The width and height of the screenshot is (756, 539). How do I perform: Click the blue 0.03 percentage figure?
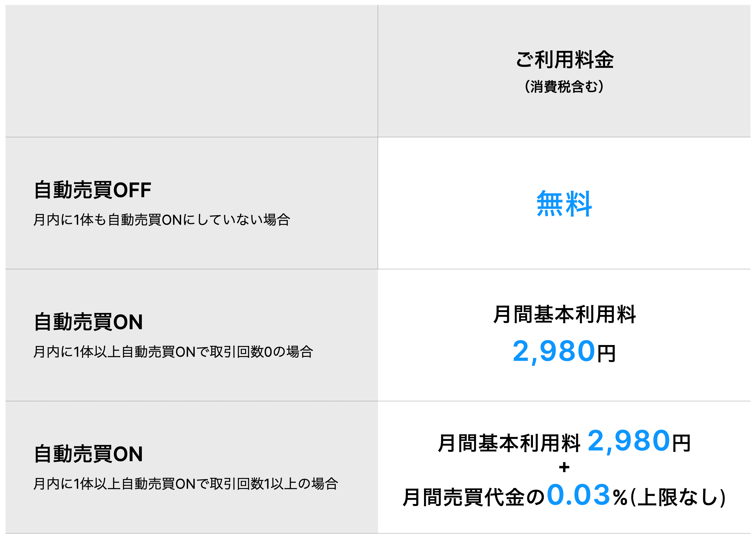click(x=578, y=495)
